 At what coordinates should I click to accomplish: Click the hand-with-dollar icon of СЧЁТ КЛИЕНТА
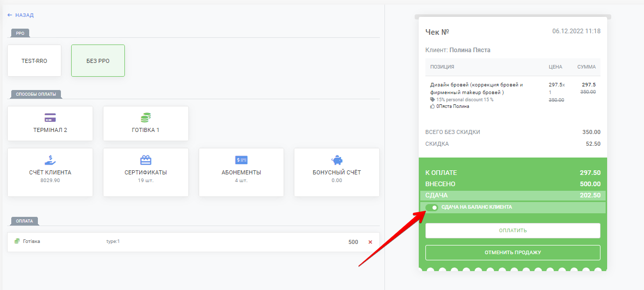click(50, 160)
